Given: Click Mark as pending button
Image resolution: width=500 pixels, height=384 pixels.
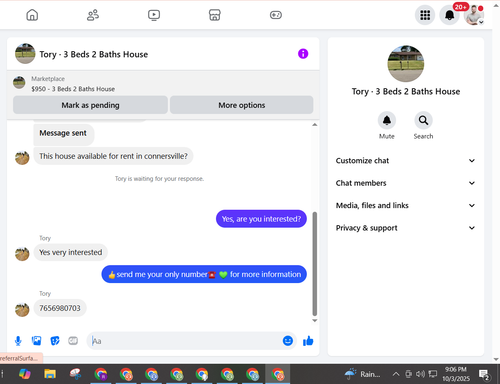Looking at the screenshot, I should coord(90,105).
